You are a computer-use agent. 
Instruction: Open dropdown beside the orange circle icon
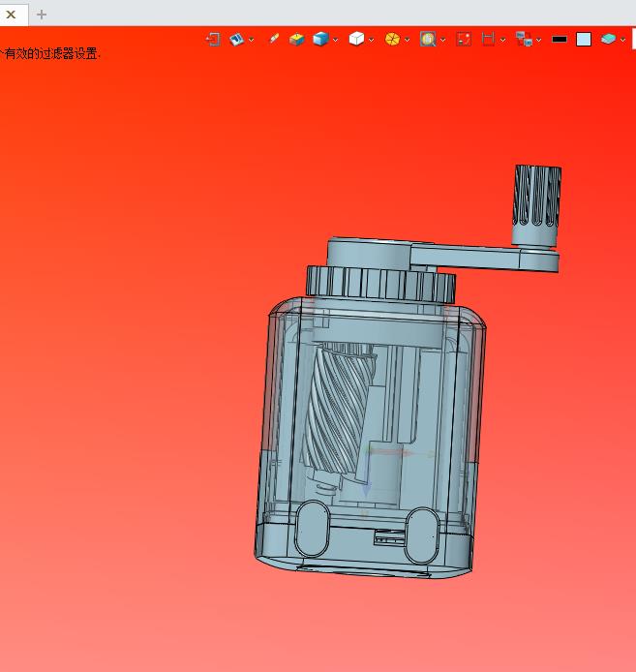coord(408,40)
